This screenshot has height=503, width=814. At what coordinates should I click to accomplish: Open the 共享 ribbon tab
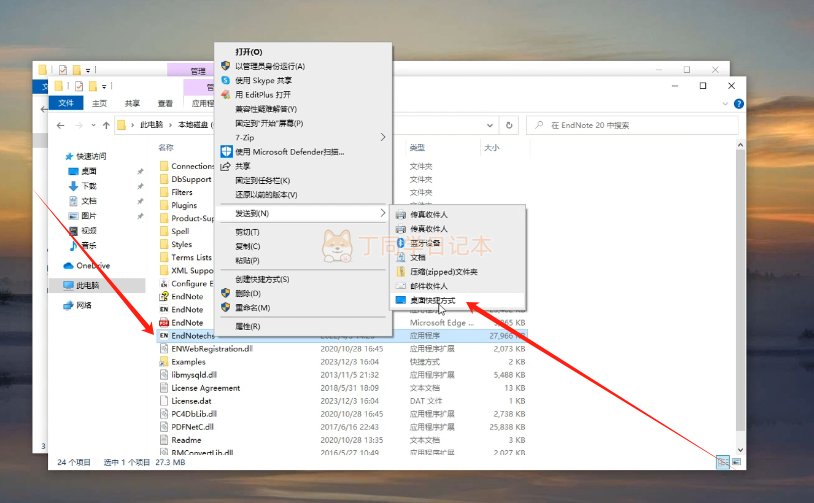click(x=132, y=103)
